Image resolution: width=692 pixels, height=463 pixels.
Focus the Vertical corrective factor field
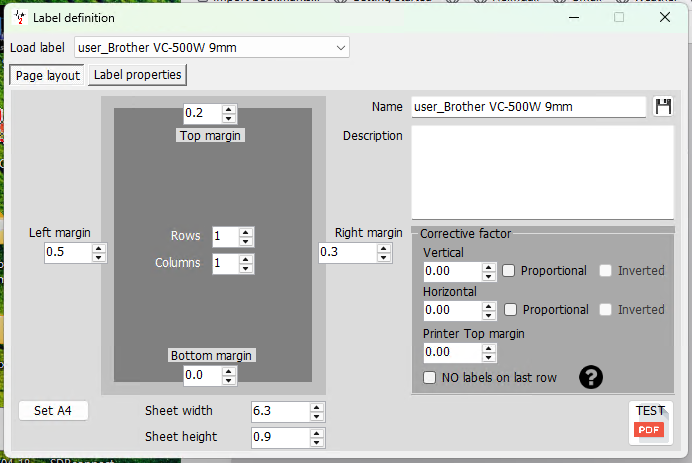[452, 271]
